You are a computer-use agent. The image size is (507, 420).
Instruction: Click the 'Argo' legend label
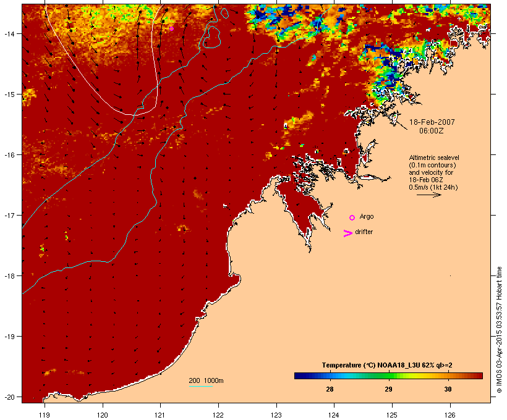367,216
